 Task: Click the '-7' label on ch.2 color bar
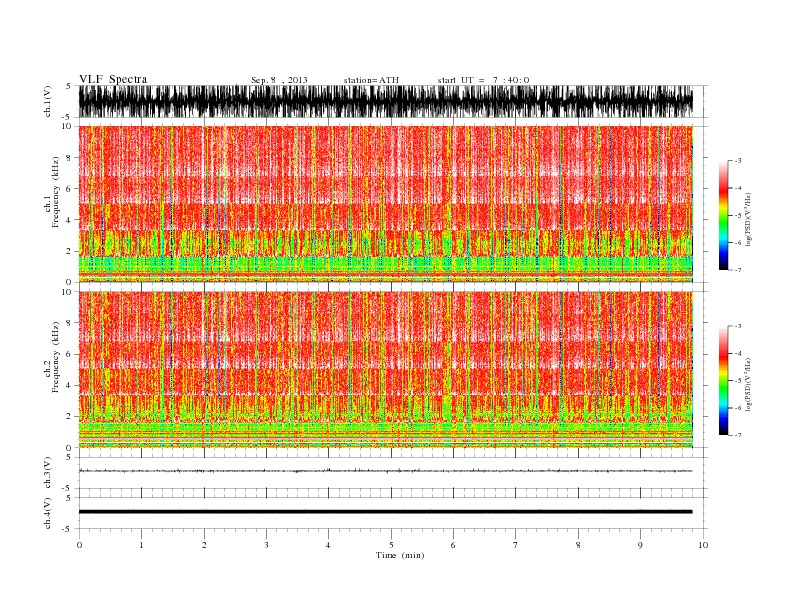tap(737, 435)
